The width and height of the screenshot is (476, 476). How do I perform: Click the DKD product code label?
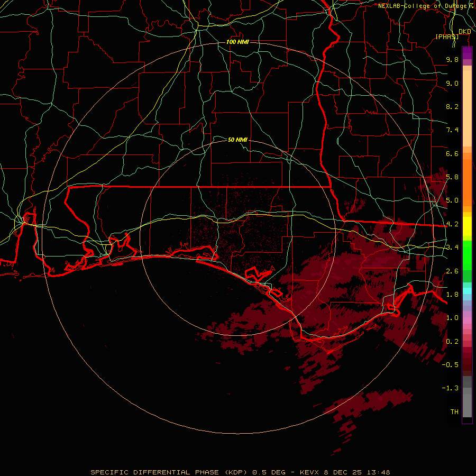pyautogui.click(x=465, y=32)
